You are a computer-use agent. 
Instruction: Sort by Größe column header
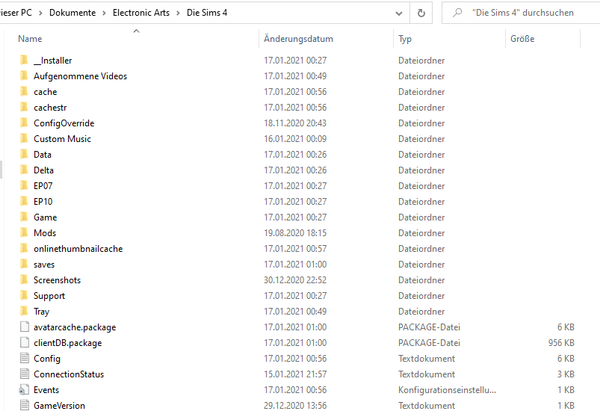(522, 39)
